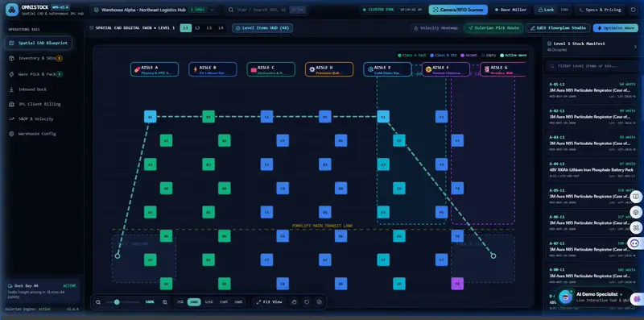The height and width of the screenshot is (320, 644).
Task: Click the Aisle D gear icon
Action: (x=312, y=69)
